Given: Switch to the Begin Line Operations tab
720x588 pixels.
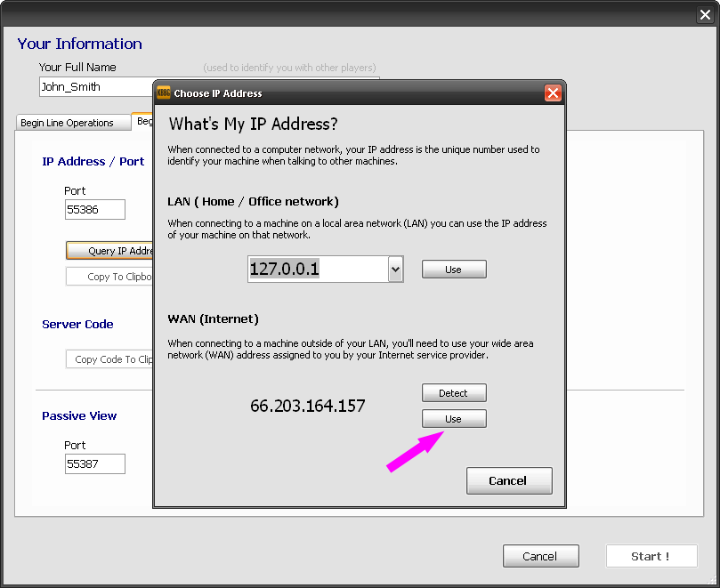Looking at the screenshot, I should point(68,123).
